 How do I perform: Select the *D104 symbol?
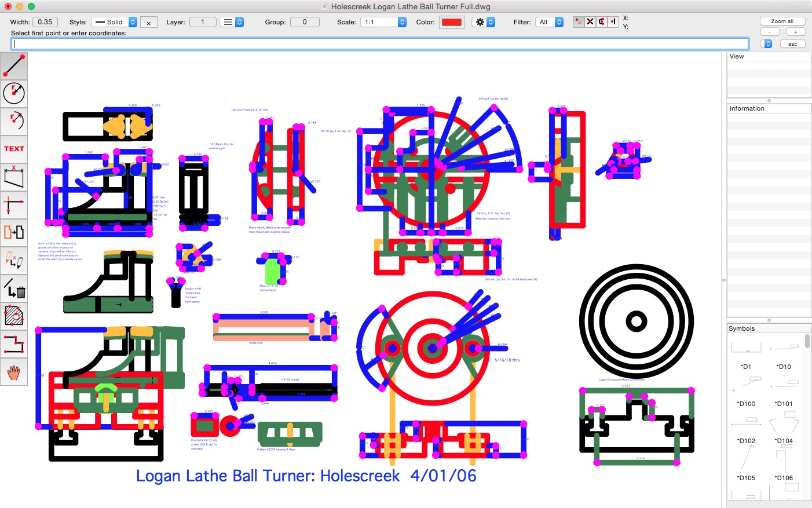784,427
